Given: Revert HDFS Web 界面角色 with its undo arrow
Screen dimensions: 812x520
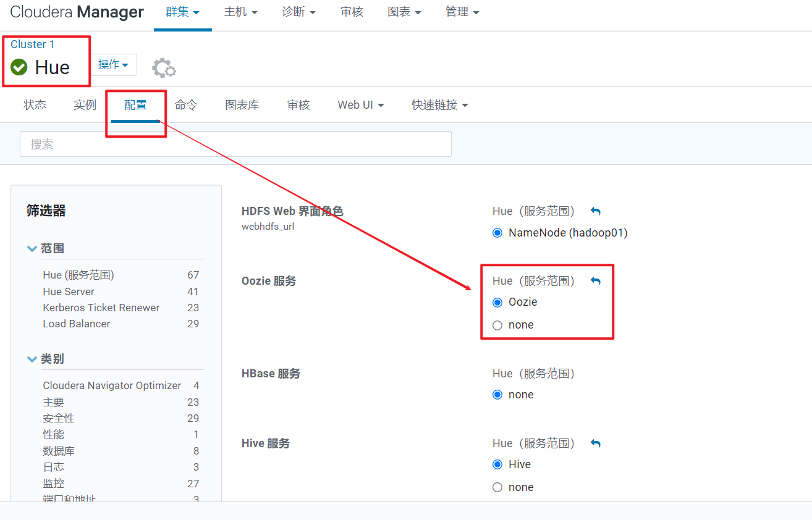Looking at the screenshot, I should click(x=596, y=211).
